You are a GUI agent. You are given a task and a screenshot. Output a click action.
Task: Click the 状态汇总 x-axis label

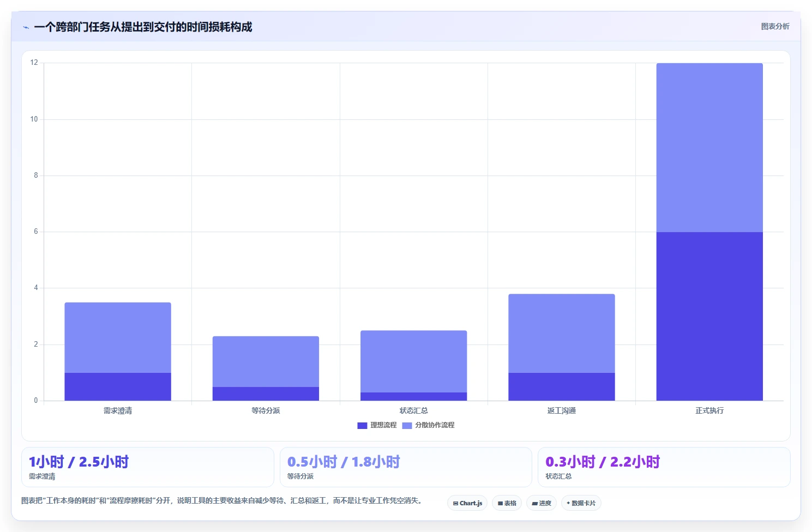[413, 410]
